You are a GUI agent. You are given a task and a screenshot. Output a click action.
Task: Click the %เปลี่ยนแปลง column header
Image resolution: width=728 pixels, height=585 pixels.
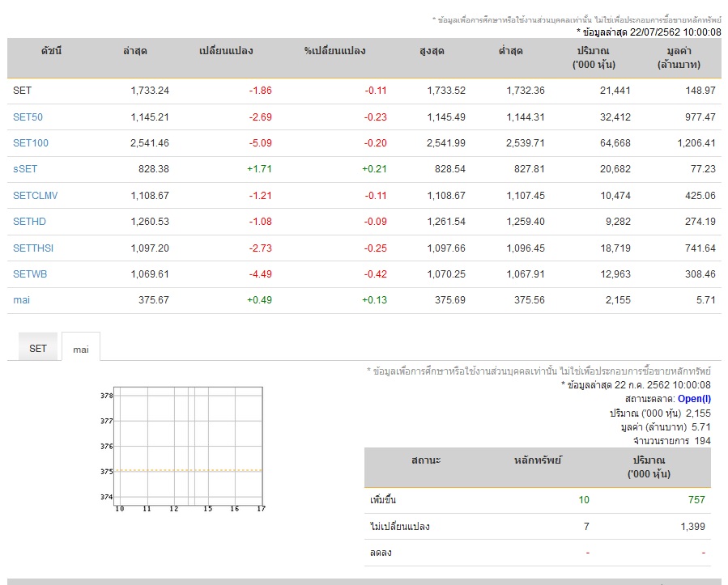[x=334, y=51]
